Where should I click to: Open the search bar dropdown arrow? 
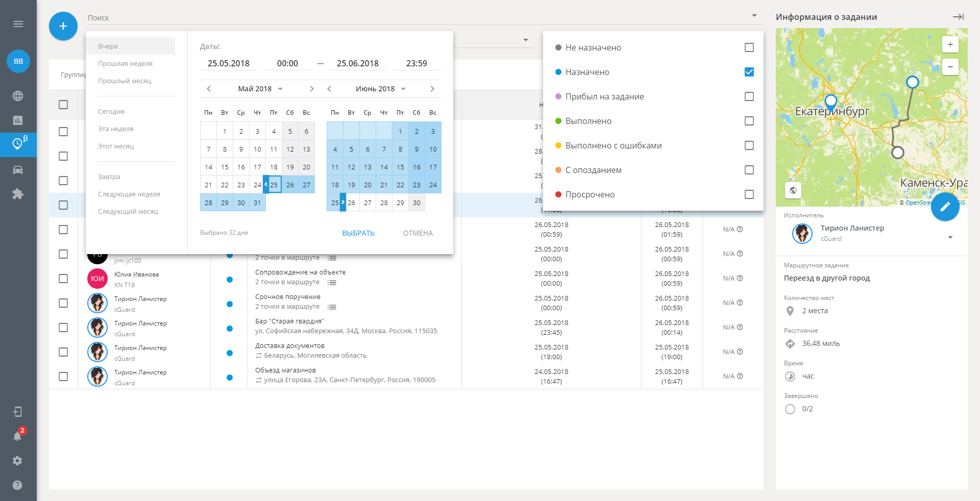point(754,16)
